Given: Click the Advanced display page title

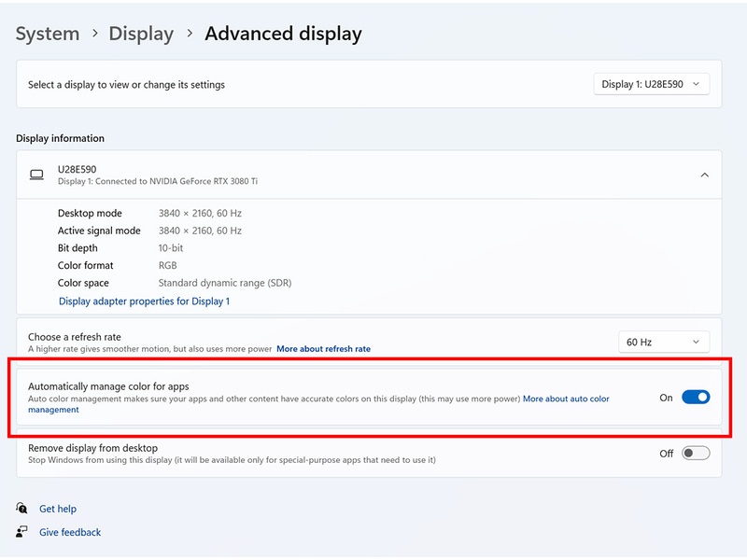Looking at the screenshot, I should click(x=283, y=34).
